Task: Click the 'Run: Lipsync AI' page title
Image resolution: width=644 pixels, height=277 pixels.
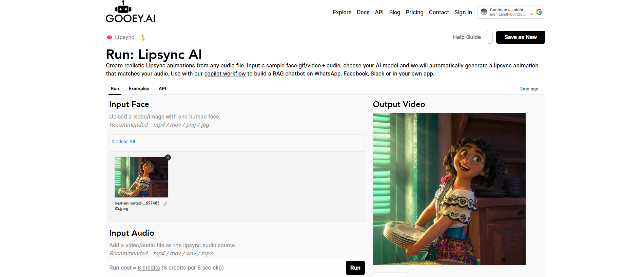Action: click(x=154, y=55)
